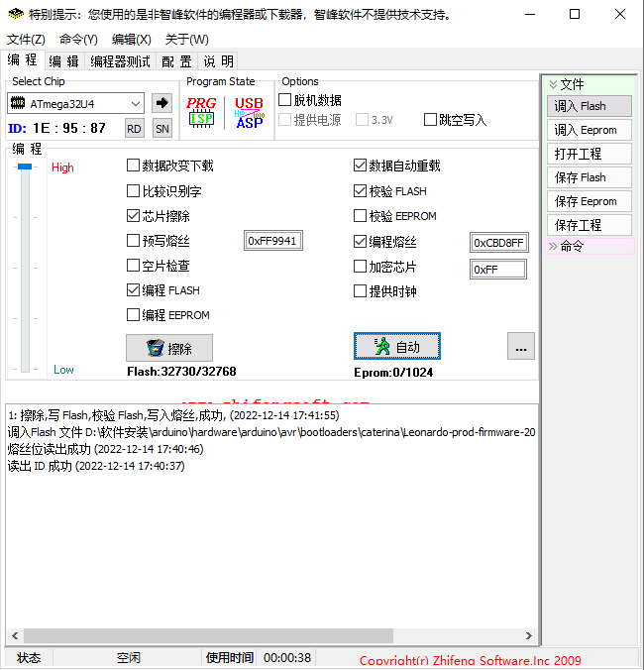Toggle 脱机数据 checkbox

click(285, 100)
